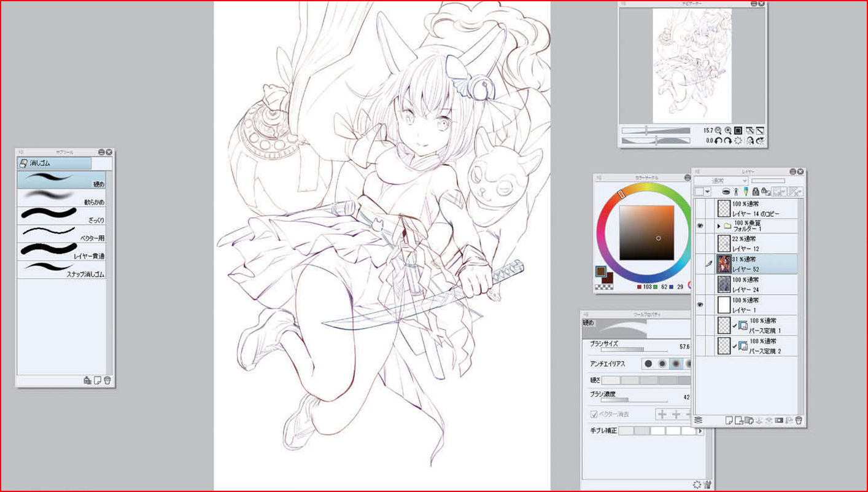This screenshot has height=492, width=868.
Task: Show レイヤー 14 のコピー visibility box
Action: (700, 209)
